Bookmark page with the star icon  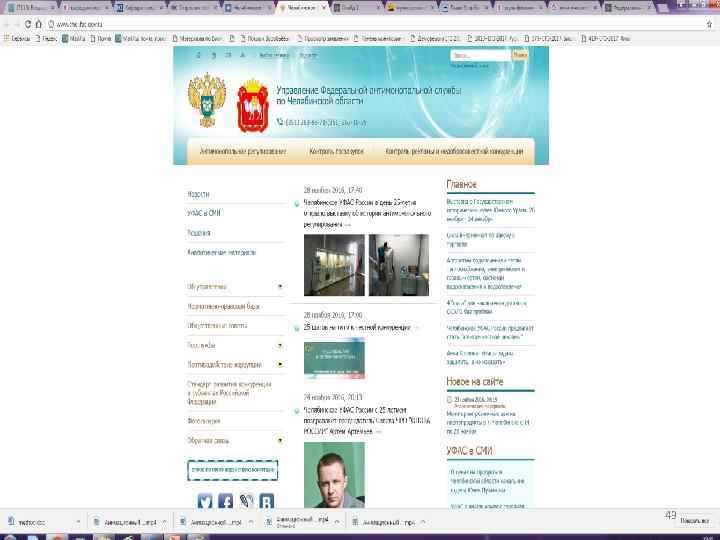click(x=709, y=24)
